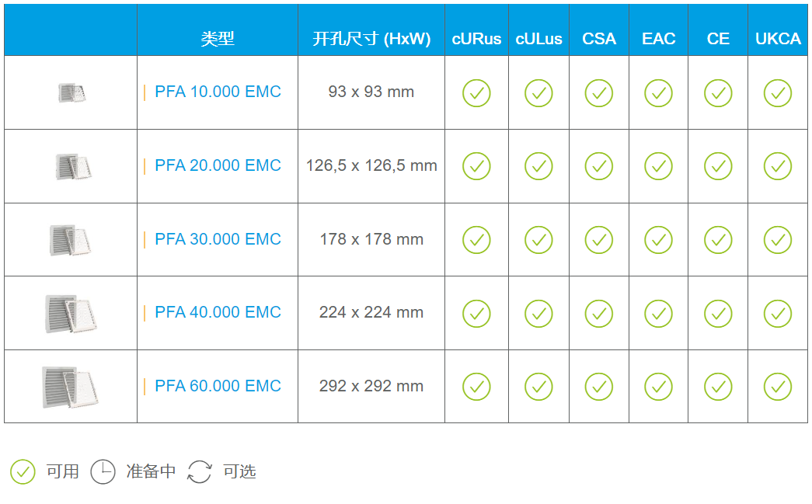This screenshot has width=812, height=504.
Task: Click the PFA 10.000 EMC filter thumbnail
Action: click(71, 92)
